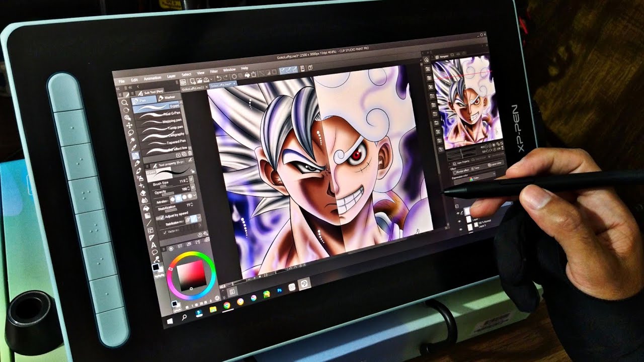This screenshot has height=362, width=644.
Task: Click the Opacity slider
Action: (168, 194)
